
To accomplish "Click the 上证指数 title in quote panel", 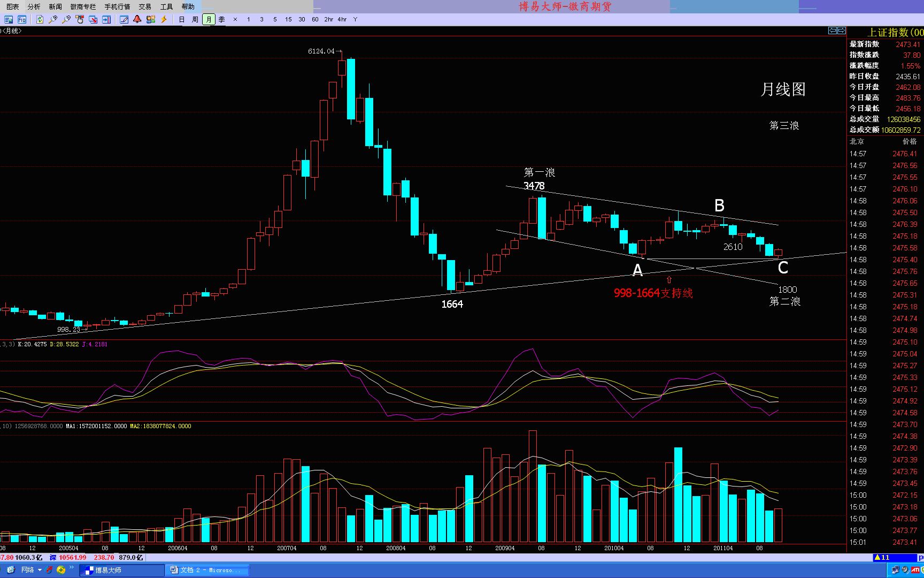I will click(x=895, y=33).
